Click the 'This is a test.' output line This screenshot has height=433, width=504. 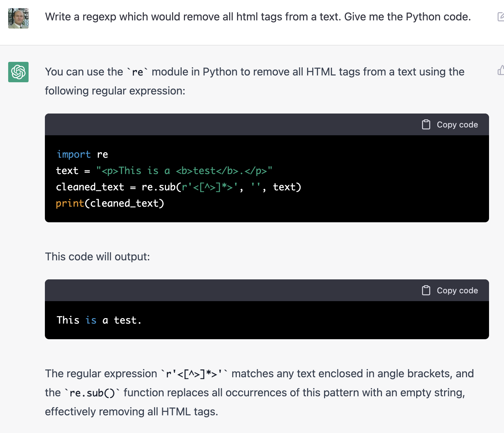pyautogui.click(x=99, y=320)
